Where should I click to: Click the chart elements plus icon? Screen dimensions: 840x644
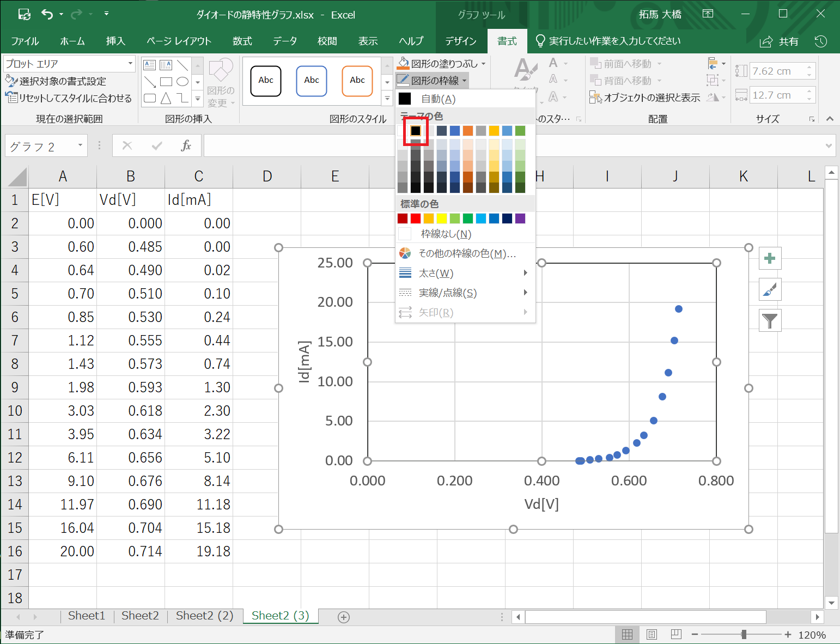[x=770, y=258]
